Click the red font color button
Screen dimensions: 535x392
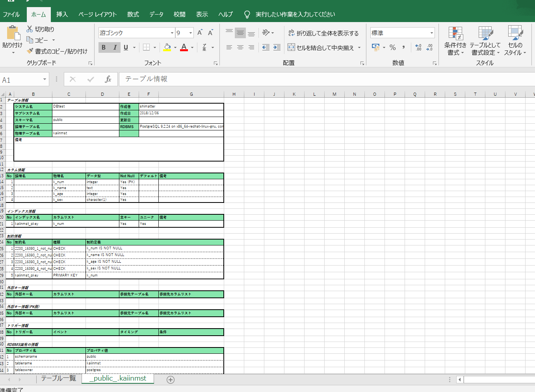pyautogui.click(x=184, y=47)
